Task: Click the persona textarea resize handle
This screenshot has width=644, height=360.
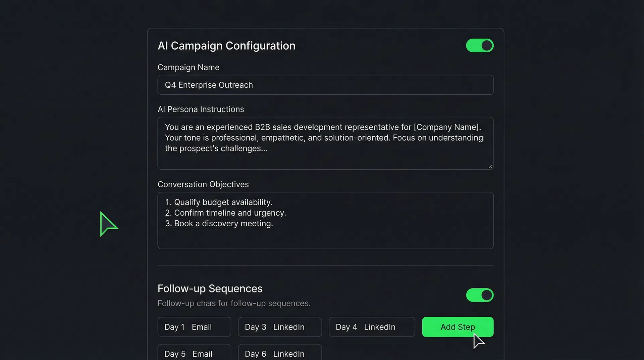Action: tap(490, 166)
